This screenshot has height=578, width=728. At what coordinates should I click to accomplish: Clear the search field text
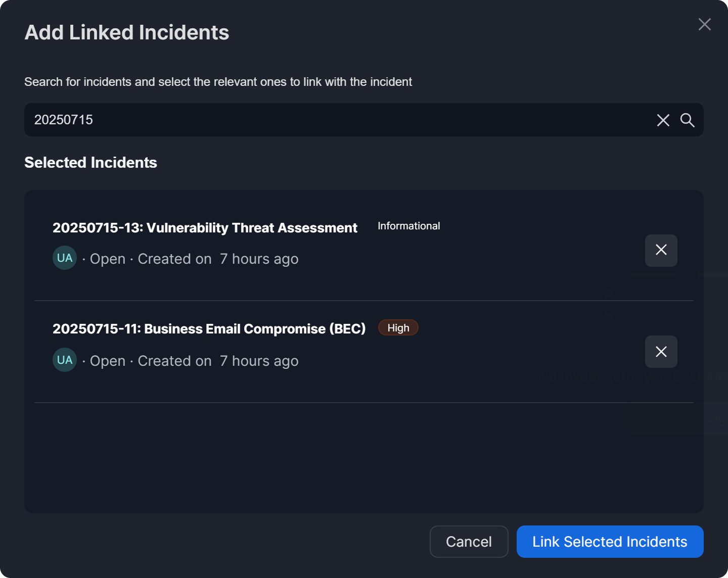point(663,120)
